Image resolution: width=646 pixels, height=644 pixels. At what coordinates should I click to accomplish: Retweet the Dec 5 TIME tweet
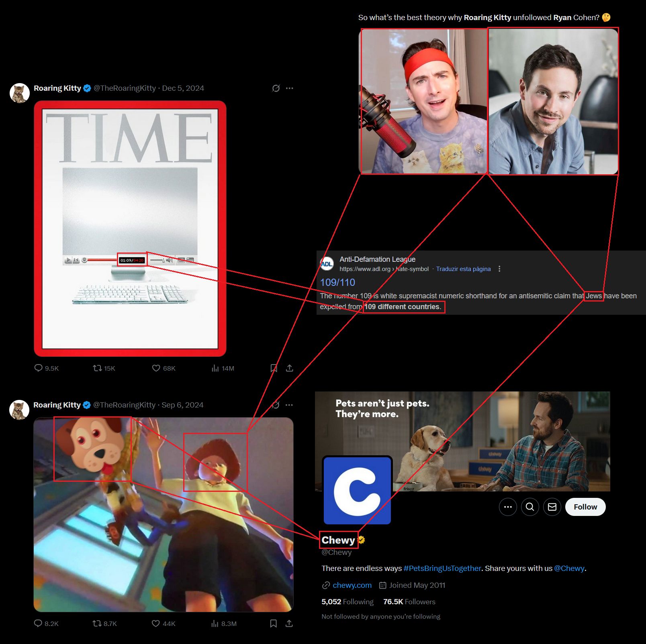(97, 368)
